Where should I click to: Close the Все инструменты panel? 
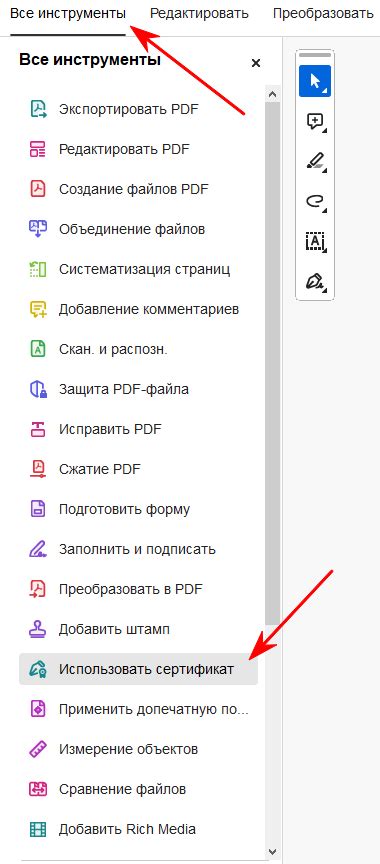(x=256, y=63)
